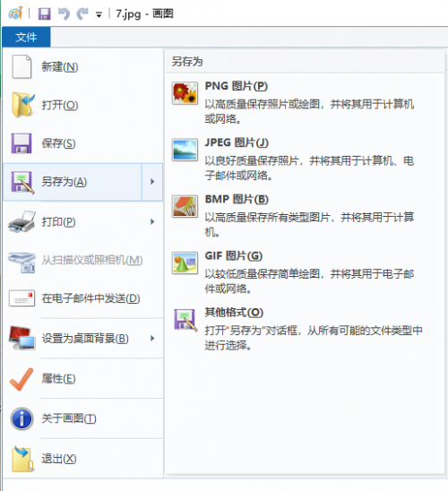Screen dimensions: 448x491
Task: Select 另存为(A) label in file menu
Action: (65, 182)
